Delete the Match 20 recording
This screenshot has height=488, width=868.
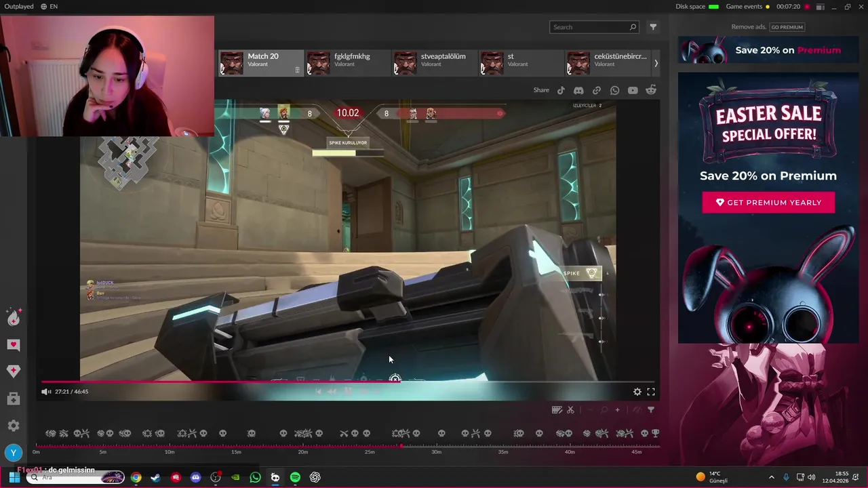click(x=297, y=70)
